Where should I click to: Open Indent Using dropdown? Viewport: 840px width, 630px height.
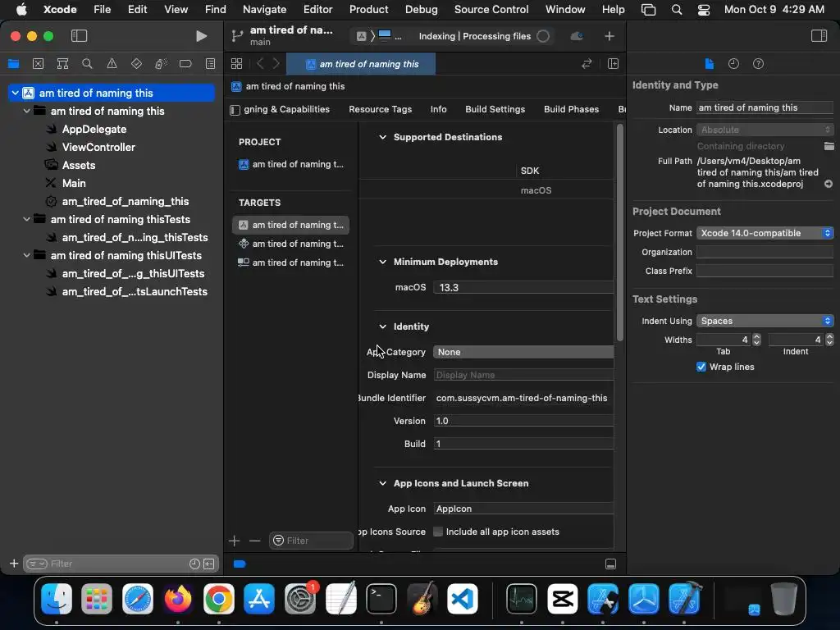tap(765, 321)
